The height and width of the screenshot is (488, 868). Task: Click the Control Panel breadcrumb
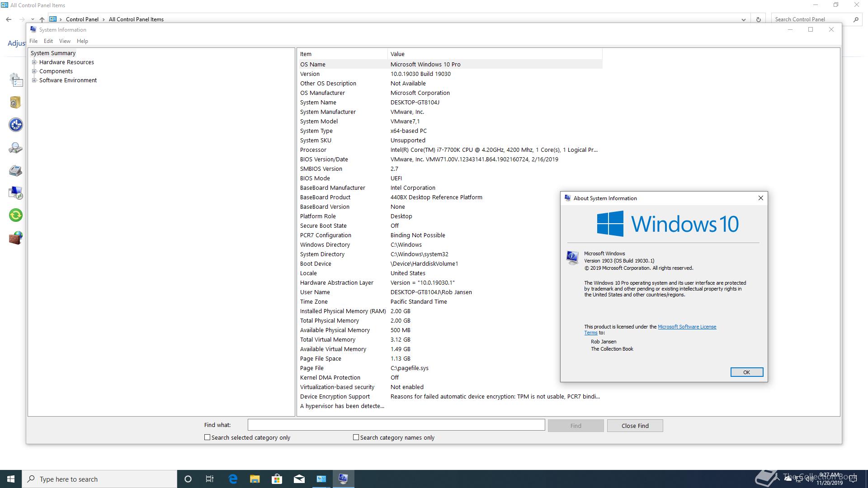pyautogui.click(x=82, y=19)
